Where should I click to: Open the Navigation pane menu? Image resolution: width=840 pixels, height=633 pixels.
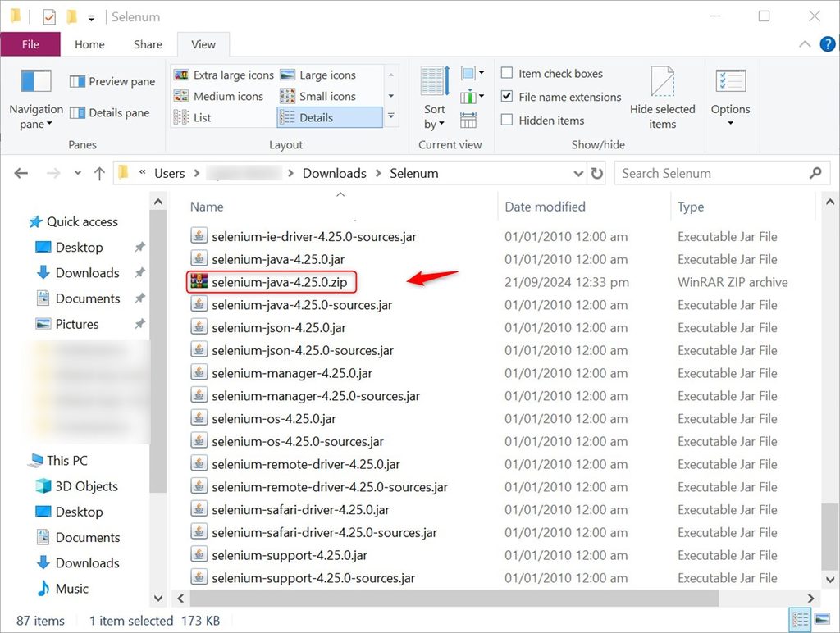[x=36, y=99]
